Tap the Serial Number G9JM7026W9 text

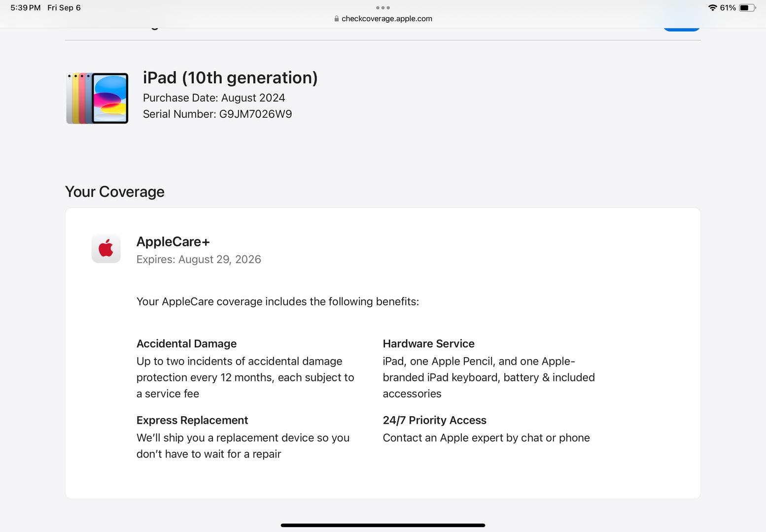[x=217, y=114]
